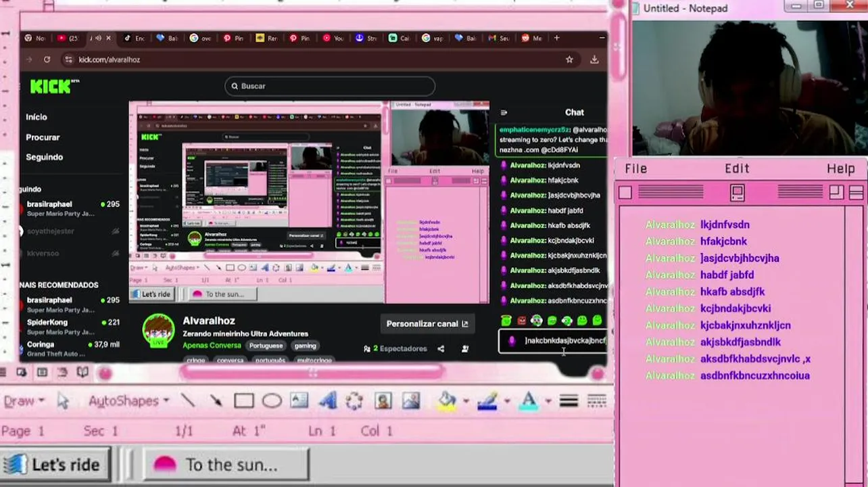Pick the red emote above chat input
The image size is (868, 487).
pos(521,321)
